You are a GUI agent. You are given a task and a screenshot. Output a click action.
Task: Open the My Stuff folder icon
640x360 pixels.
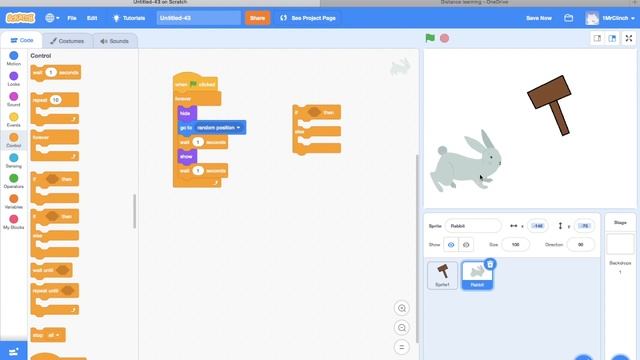(x=569, y=18)
